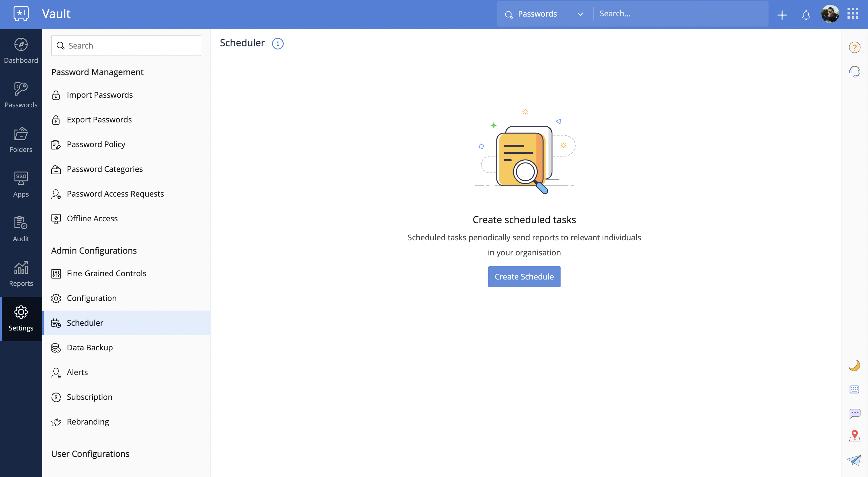
Task: Open the apps grid launcher
Action: coord(853,14)
